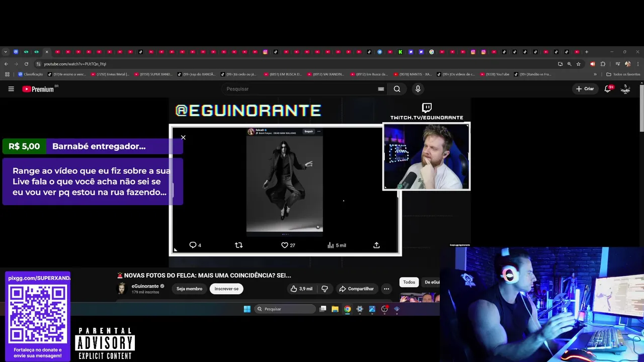
Task: Click the tweet share upload icon
Action: tap(376, 245)
